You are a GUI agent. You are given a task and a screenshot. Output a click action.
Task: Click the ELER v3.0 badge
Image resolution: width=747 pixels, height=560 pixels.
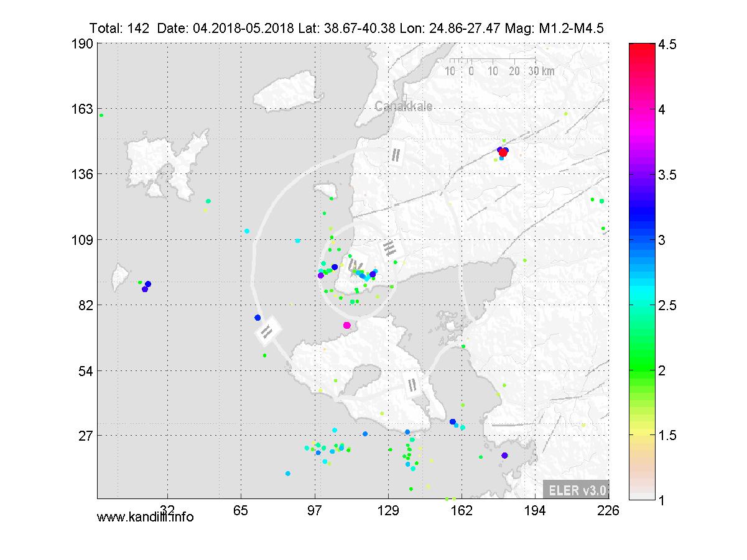tap(576, 490)
